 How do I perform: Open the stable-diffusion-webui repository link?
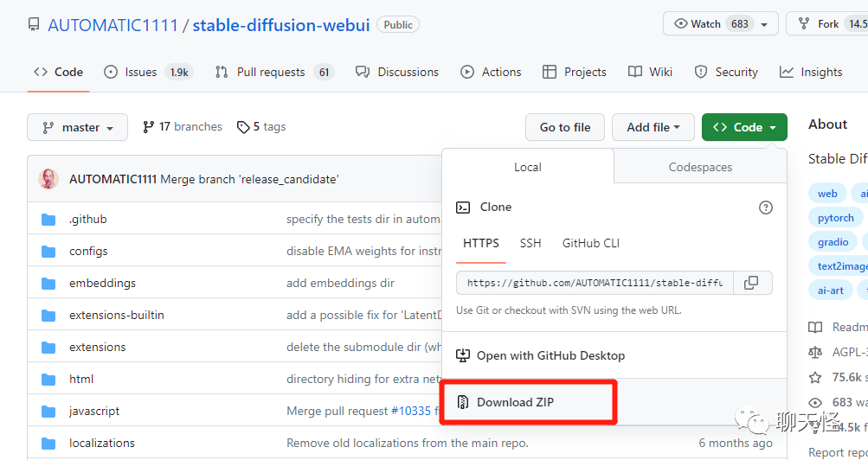point(280,25)
